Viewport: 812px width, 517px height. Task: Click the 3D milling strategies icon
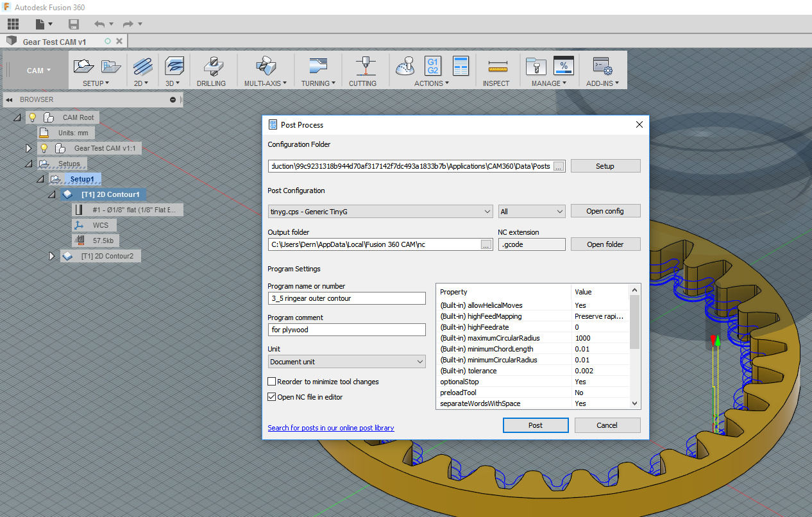174,65
